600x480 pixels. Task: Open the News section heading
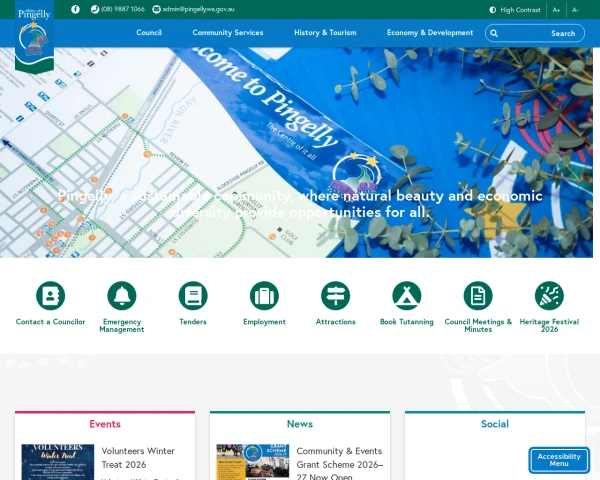[x=300, y=424]
